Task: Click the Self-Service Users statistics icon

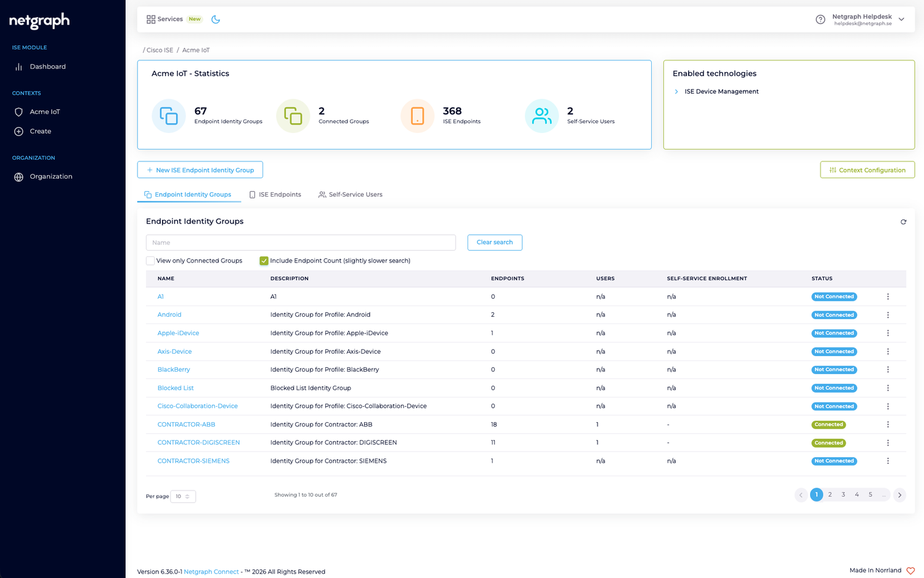Action: click(541, 116)
